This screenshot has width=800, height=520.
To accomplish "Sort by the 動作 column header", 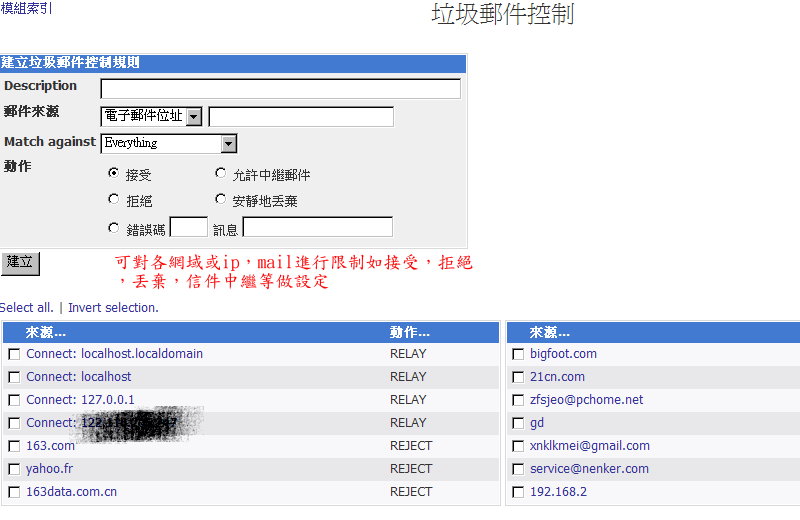I will (409, 332).
